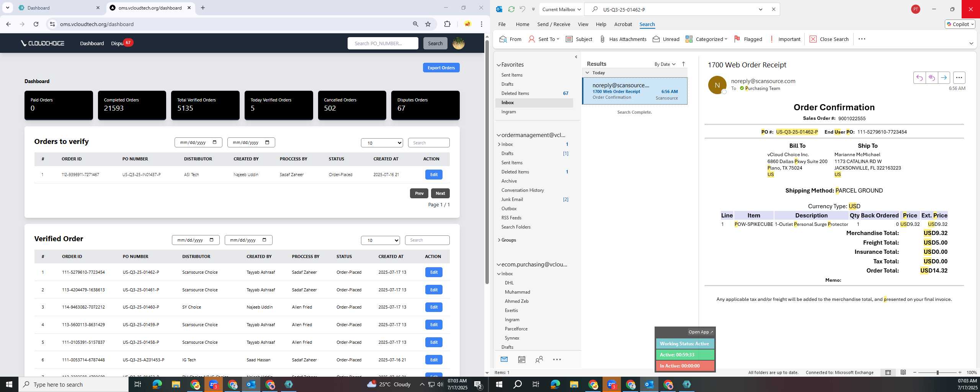The image size is (980, 392).
Task: Click the Outlook zoom slider handle
Action: tap(937, 372)
